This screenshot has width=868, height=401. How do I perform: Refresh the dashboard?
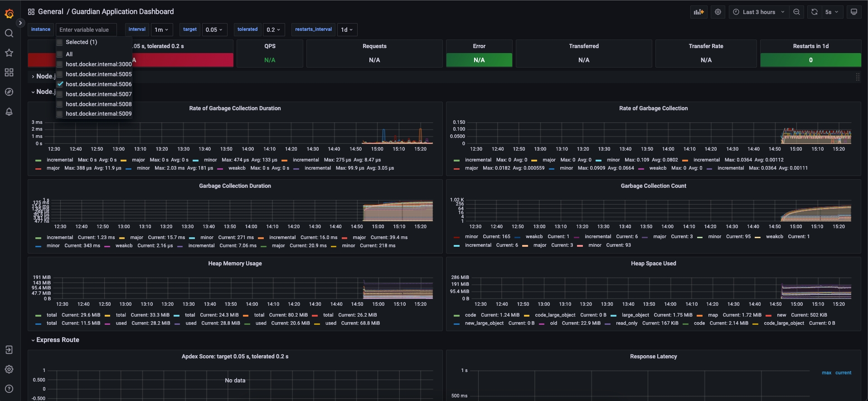[x=815, y=12]
